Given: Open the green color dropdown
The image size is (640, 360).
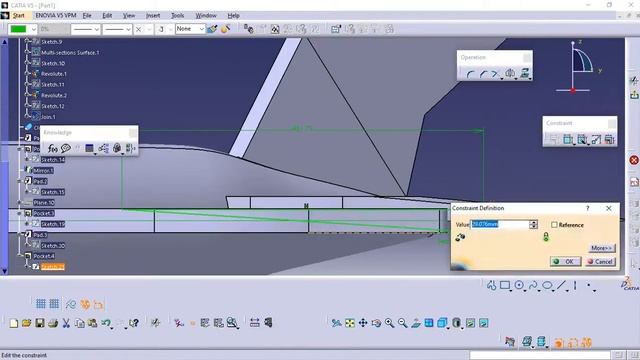Looking at the screenshot, I should pos(33,29).
